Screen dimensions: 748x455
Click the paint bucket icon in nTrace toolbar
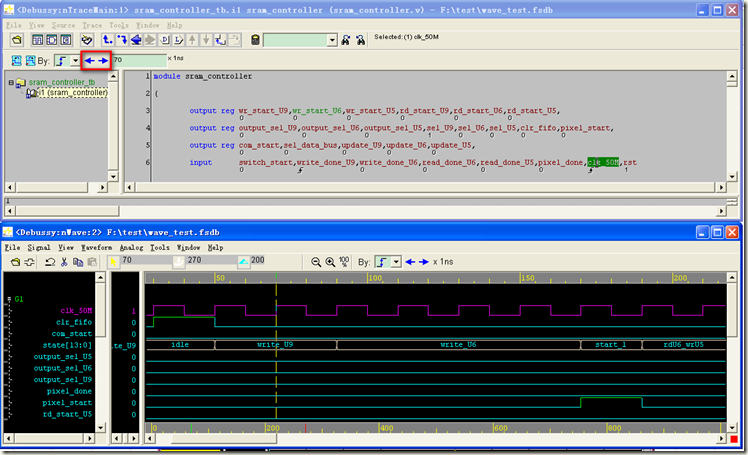click(x=87, y=40)
